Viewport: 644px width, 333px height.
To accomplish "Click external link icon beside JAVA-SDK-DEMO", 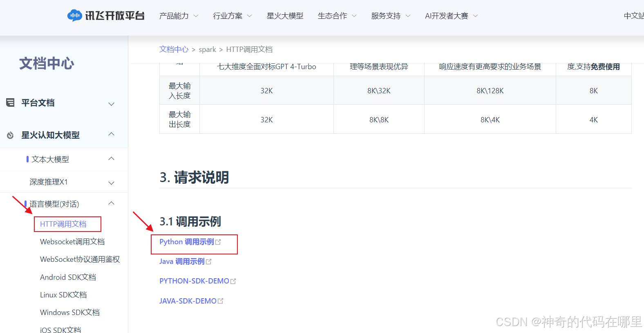I will coord(221,301).
